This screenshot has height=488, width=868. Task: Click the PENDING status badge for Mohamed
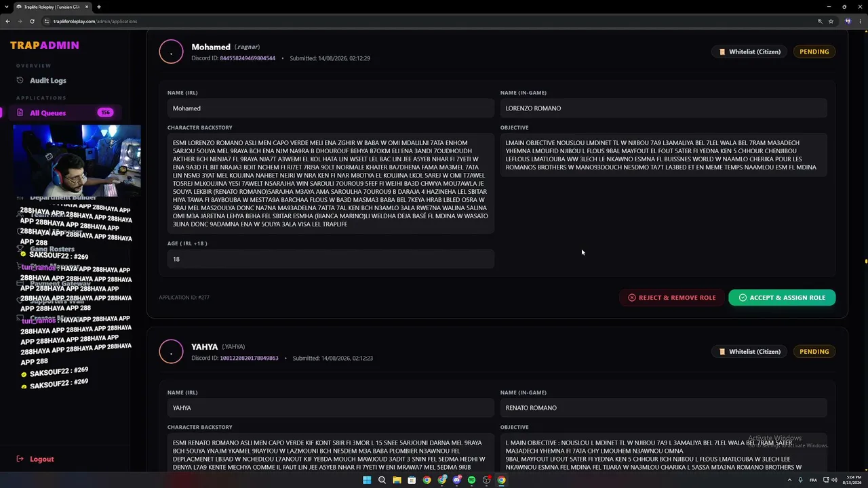(814, 52)
